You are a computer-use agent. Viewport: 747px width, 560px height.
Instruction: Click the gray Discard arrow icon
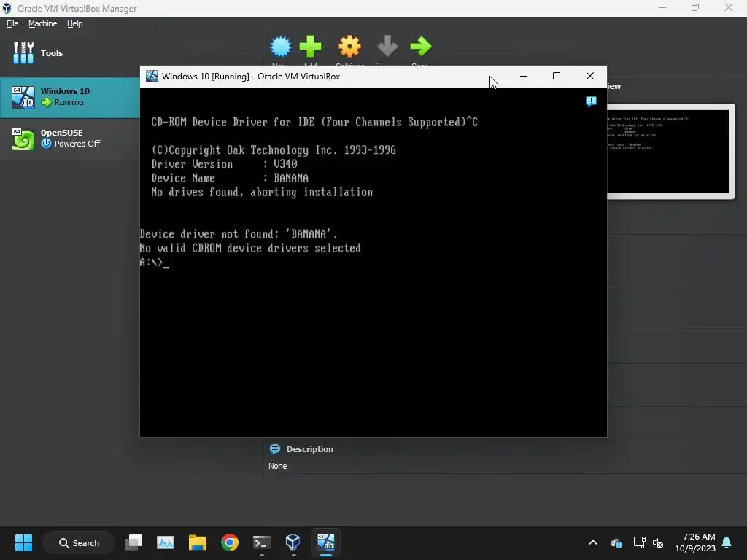pos(387,46)
